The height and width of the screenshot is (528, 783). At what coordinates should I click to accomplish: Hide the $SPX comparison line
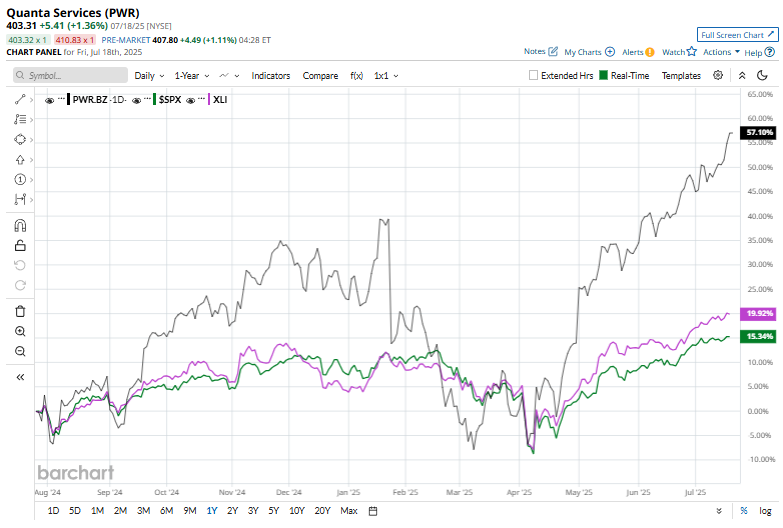tap(136, 100)
